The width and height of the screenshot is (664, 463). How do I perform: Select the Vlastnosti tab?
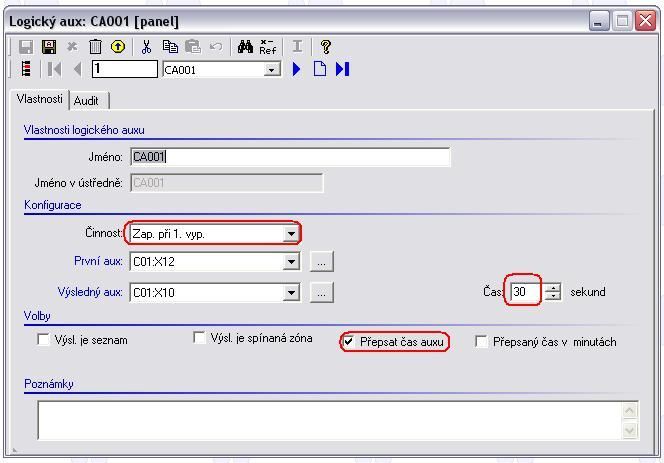click(39, 100)
